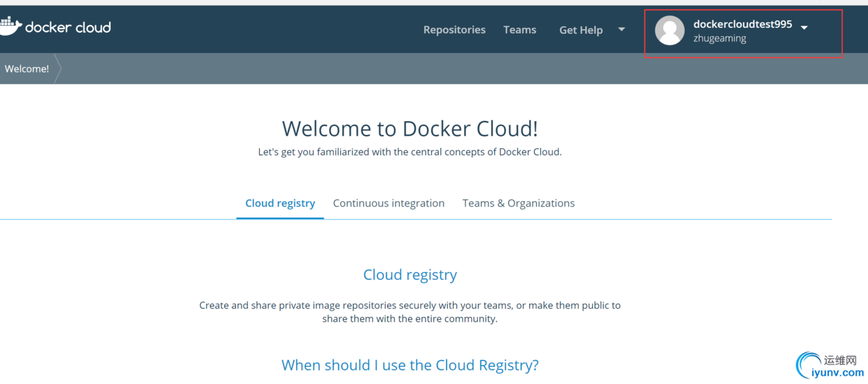Click the dockercloudtest995 account name

click(743, 24)
